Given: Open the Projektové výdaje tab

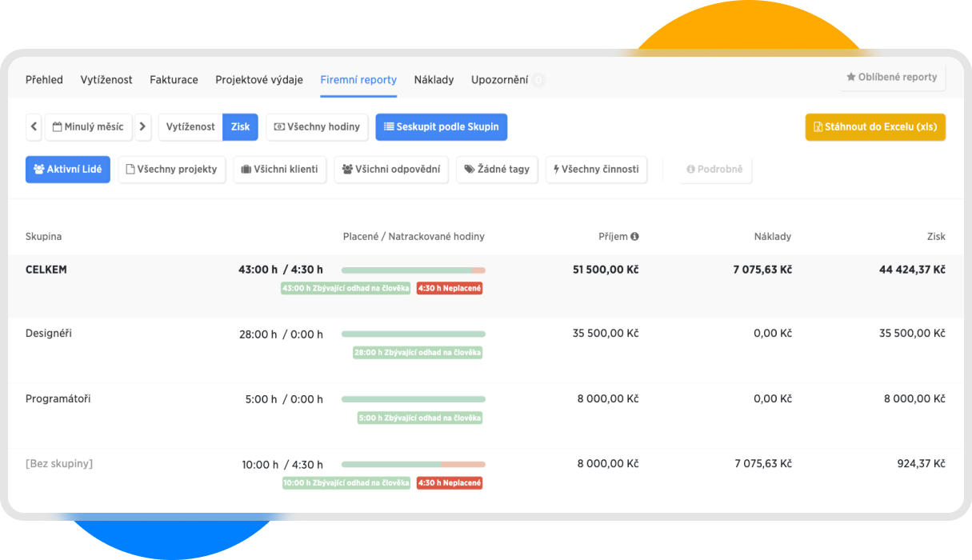Looking at the screenshot, I should pyautogui.click(x=258, y=80).
